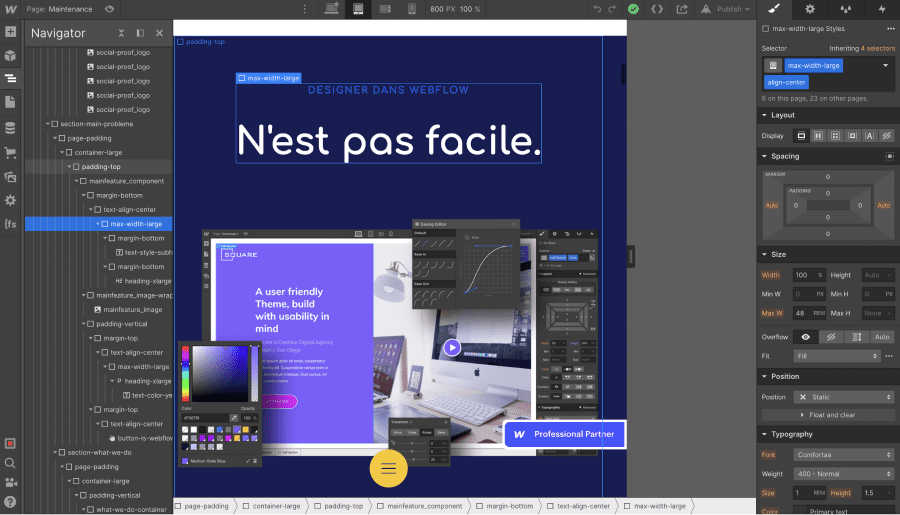This screenshot has width=900, height=515.
Task: Open the Pages panel
Action: point(10,102)
